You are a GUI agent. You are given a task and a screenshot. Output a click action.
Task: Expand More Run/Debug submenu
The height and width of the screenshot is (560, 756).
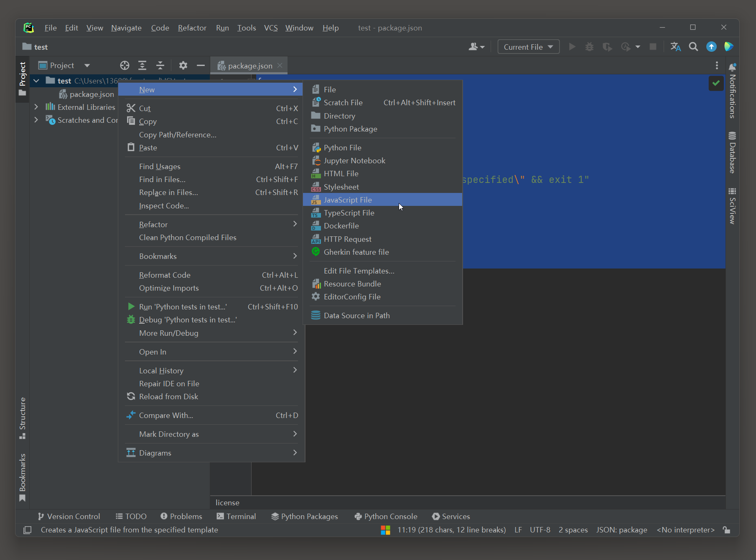pos(211,333)
